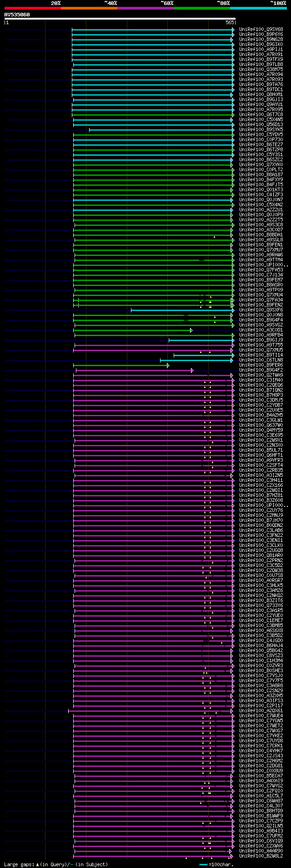
Task: Select the UniRef100_C6TLN8 label
Action: [x=261, y=360]
